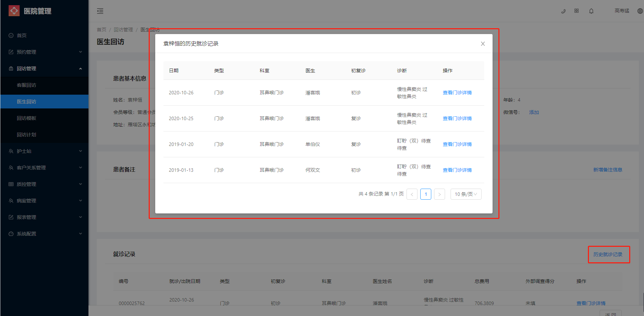Click the dialog title 袁梓恒的历史就诊记录
The image size is (644, 316).
click(191, 44)
